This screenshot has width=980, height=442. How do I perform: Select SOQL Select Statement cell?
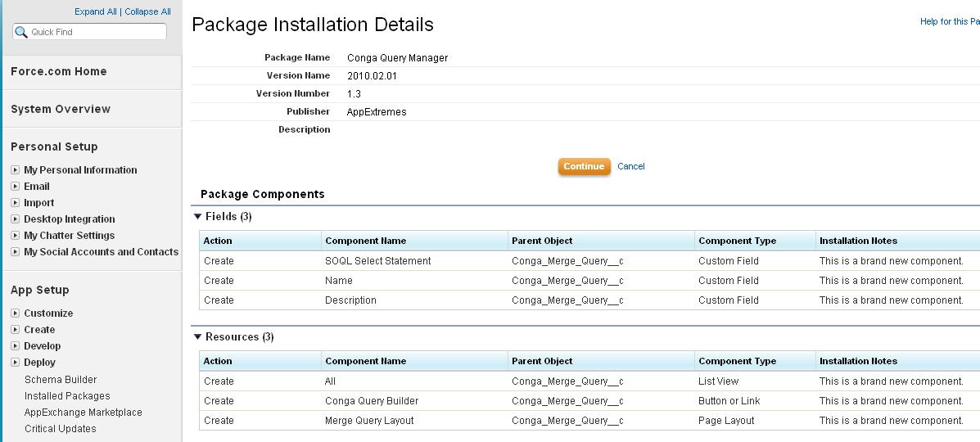377,261
